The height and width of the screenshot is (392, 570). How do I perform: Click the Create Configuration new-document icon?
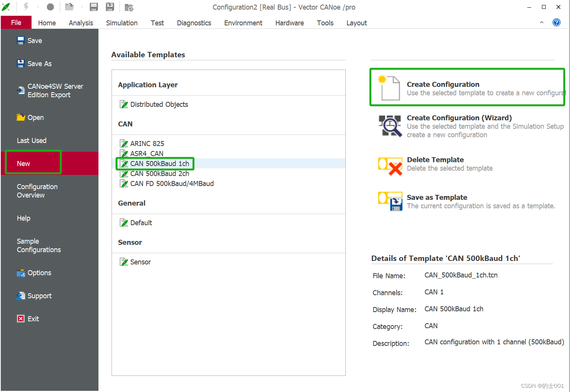(389, 88)
